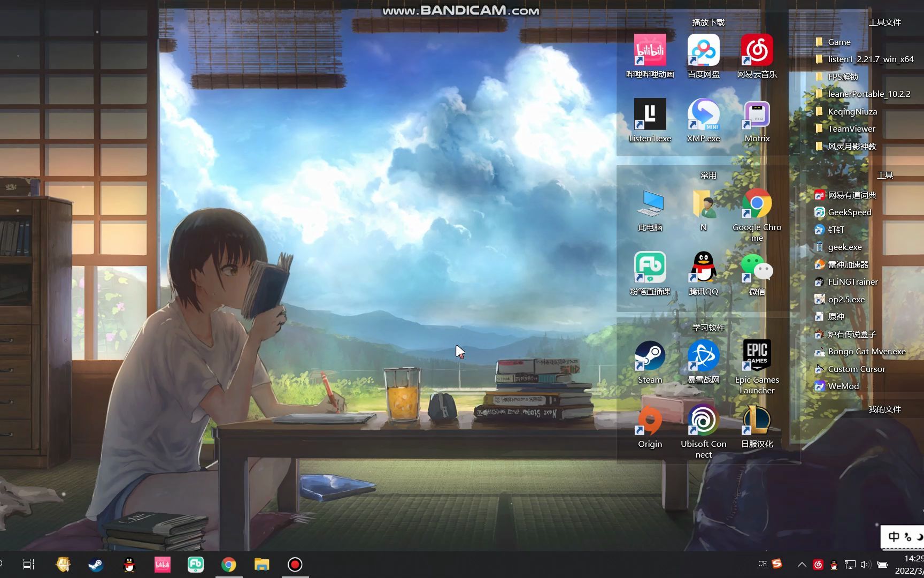Click the Ubisoft Connect desktop icon

click(703, 431)
